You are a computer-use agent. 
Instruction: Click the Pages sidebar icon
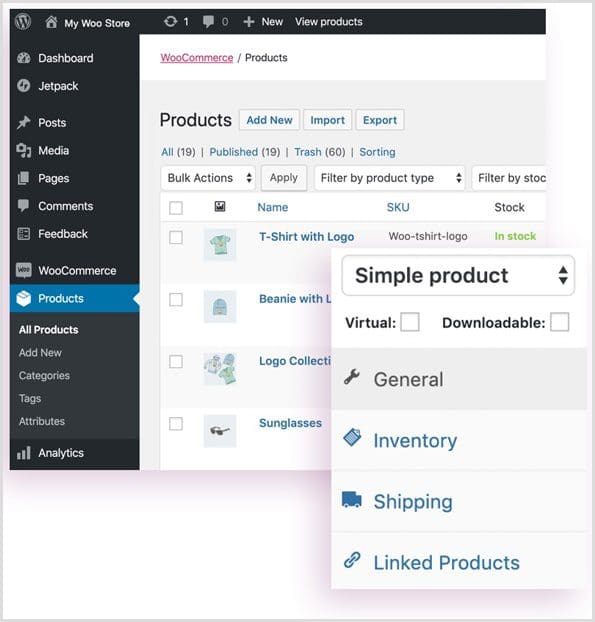(x=23, y=178)
